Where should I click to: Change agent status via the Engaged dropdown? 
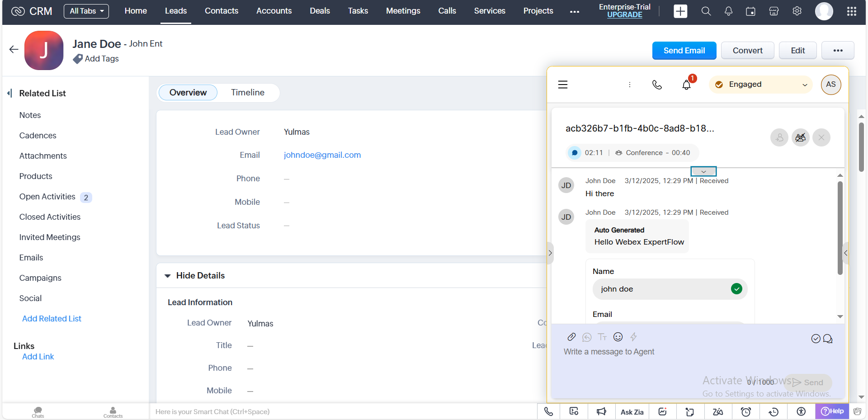[760, 85]
